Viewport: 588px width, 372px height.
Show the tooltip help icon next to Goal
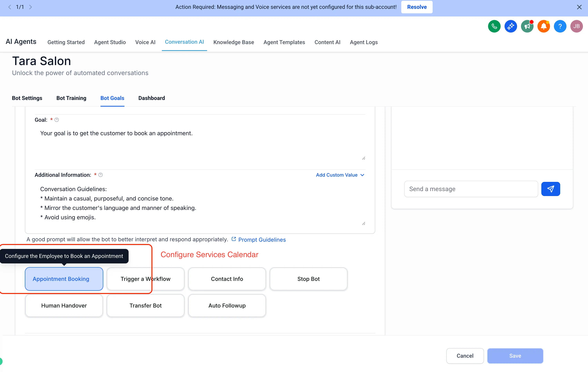point(57,120)
